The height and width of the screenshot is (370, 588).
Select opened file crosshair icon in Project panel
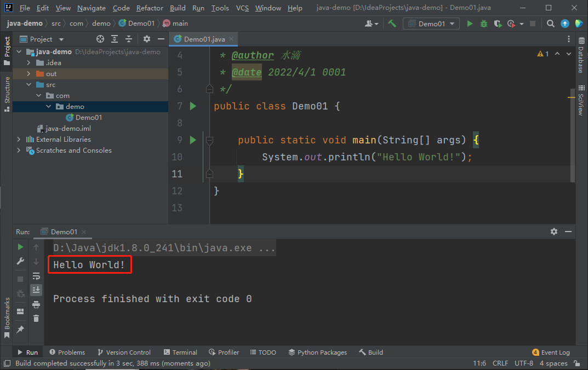(100, 39)
